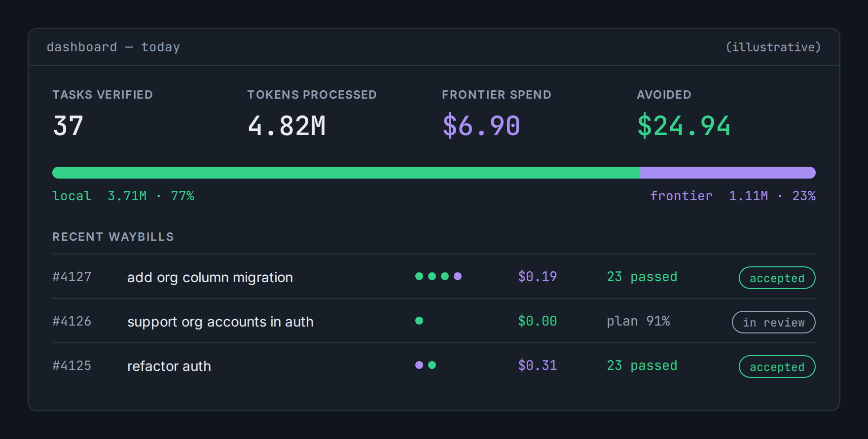
Task: Click the 'local 3.71M · 77%' label
Action: [123, 196]
